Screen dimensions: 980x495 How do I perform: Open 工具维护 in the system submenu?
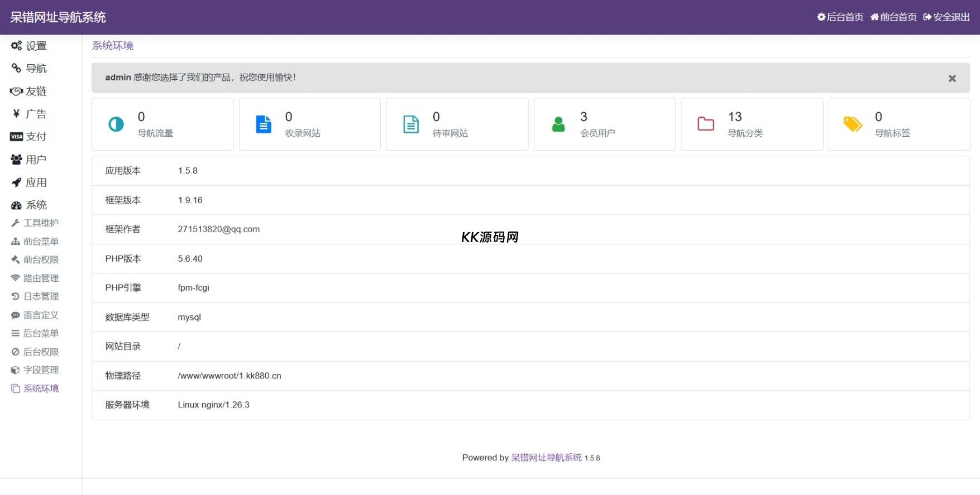point(41,223)
